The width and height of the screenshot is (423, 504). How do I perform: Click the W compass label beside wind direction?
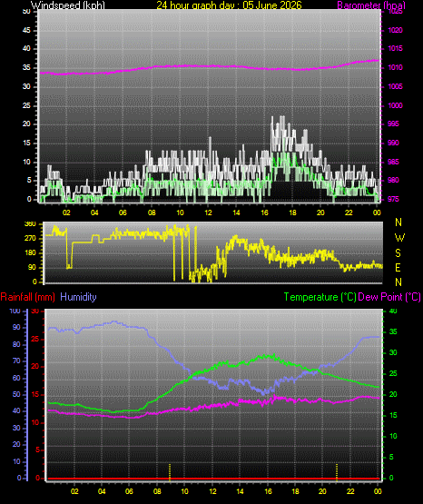coord(399,238)
